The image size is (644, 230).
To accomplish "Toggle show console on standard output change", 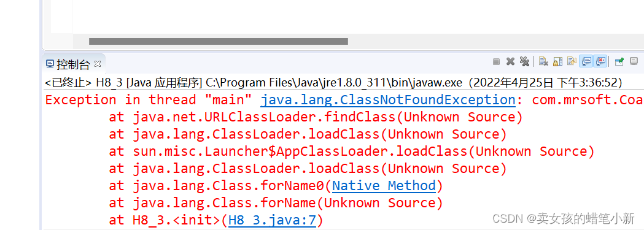I will pyautogui.click(x=586, y=61).
